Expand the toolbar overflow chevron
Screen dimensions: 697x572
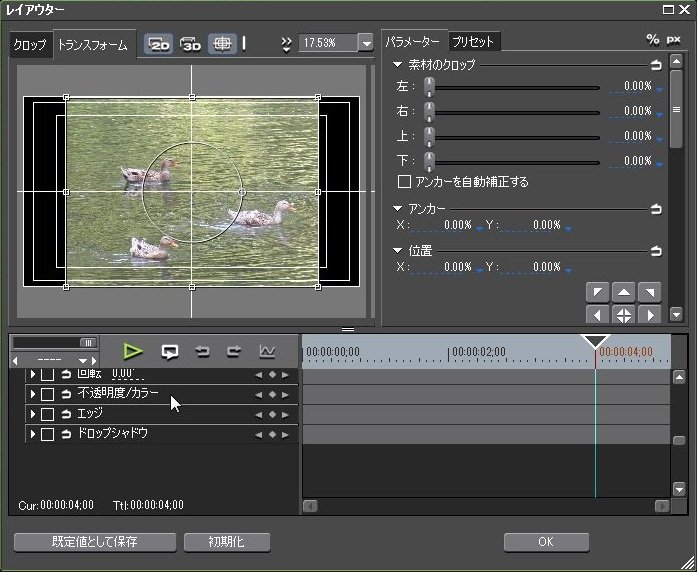[x=286, y=44]
